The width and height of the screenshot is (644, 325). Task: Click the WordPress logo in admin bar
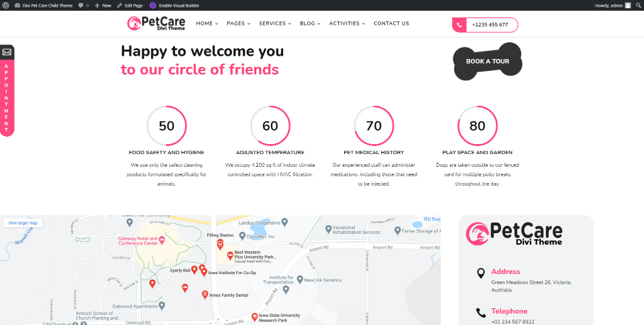6,5
